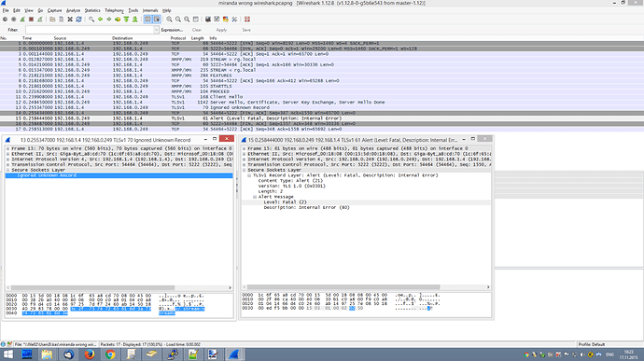Find a packet (magnifier icon)

click(x=91, y=20)
